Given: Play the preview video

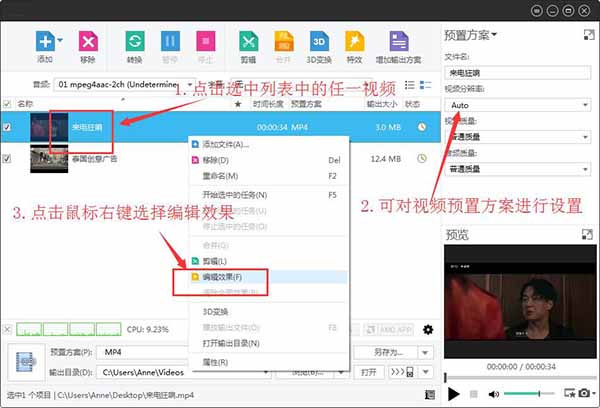Looking at the screenshot, I should pyautogui.click(x=453, y=394).
